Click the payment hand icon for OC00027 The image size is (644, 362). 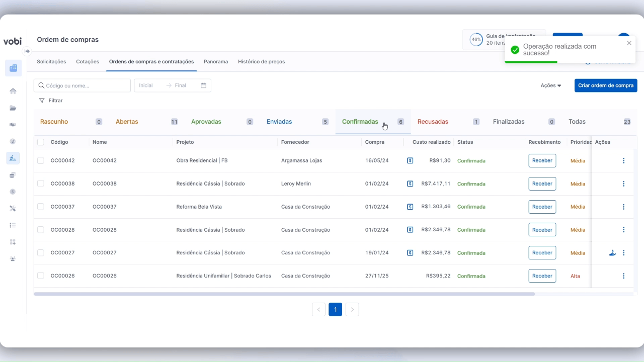coord(612,253)
